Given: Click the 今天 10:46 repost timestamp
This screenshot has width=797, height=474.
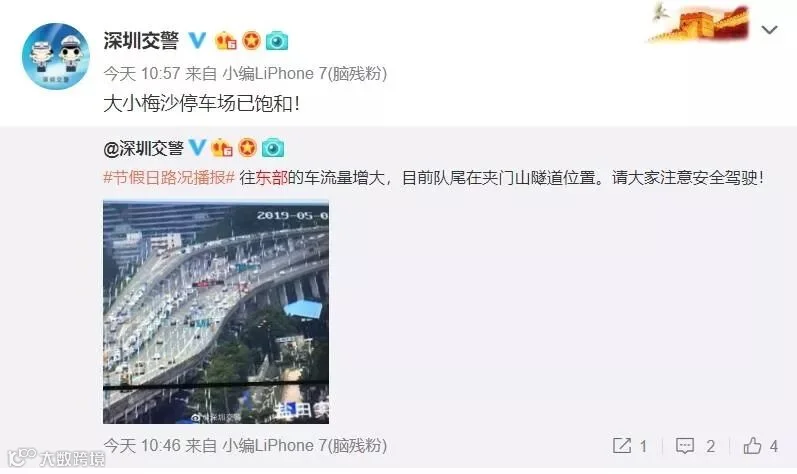Looking at the screenshot, I should pos(142,446).
